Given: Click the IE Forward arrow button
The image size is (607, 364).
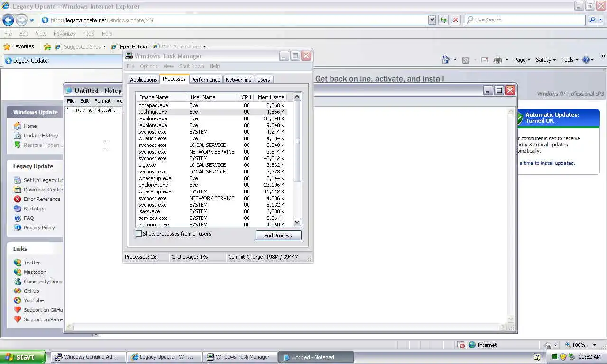Looking at the screenshot, I should click(x=21, y=20).
